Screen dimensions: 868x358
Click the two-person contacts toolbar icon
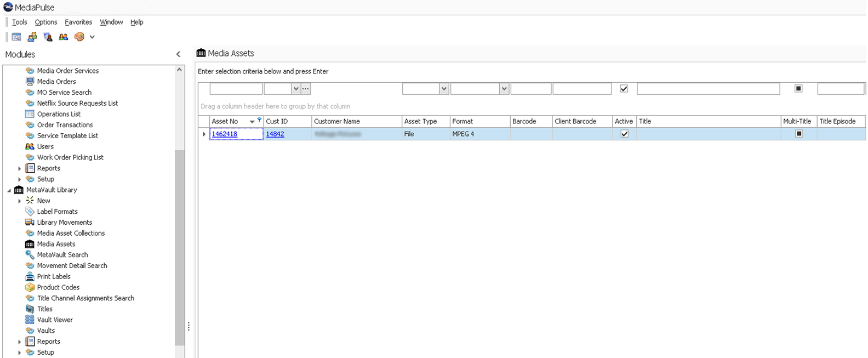[64, 37]
